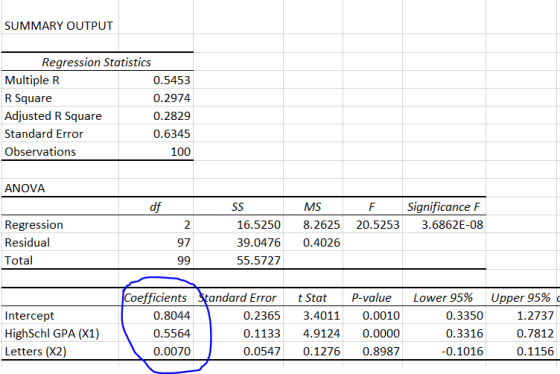Select Letters Upper 95% value 0.1156
The height and width of the screenshot is (374, 560).
tap(535, 351)
